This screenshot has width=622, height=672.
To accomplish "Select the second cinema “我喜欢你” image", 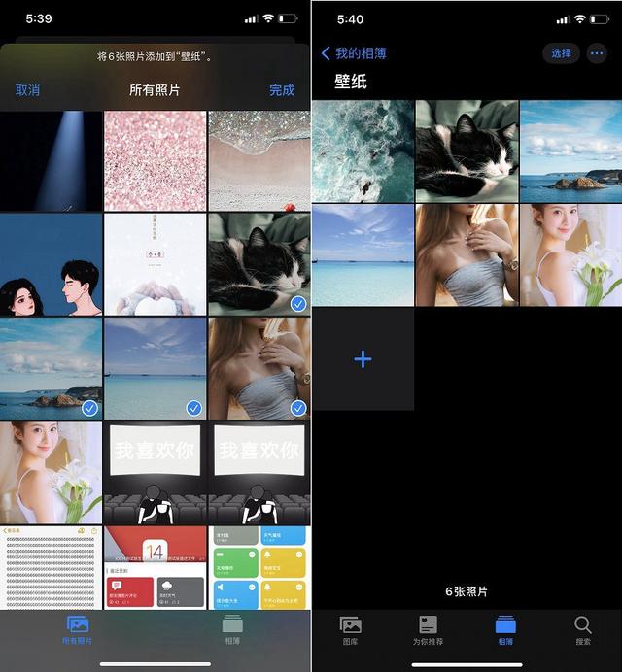I will pyautogui.click(x=259, y=473).
